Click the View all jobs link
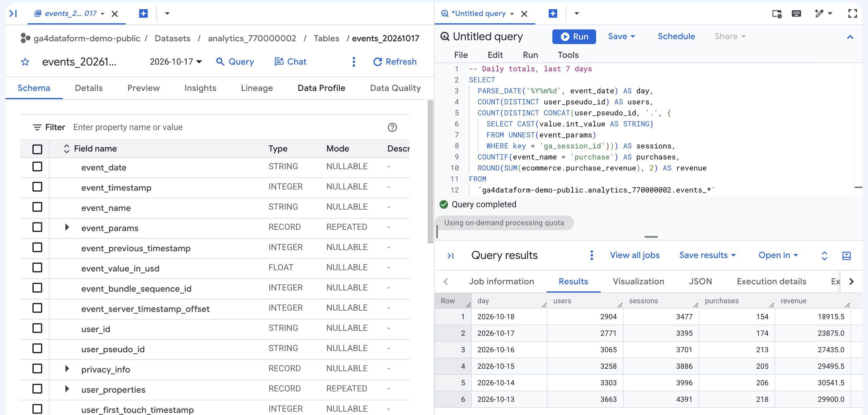Image resolution: width=868 pixels, height=415 pixels. (635, 255)
